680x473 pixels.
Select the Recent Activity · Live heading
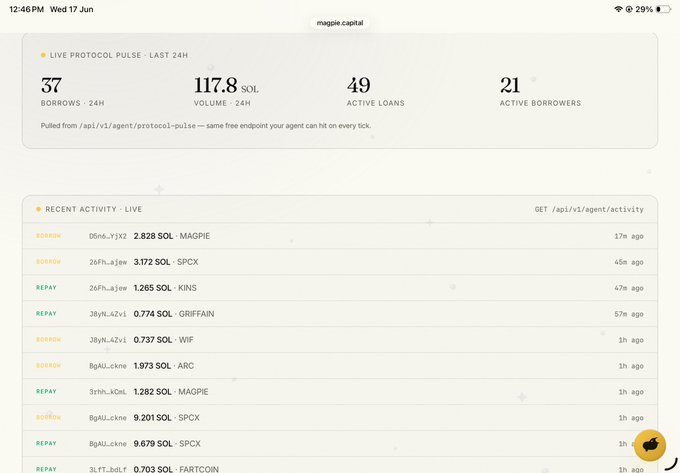pyautogui.click(x=94, y=209)
